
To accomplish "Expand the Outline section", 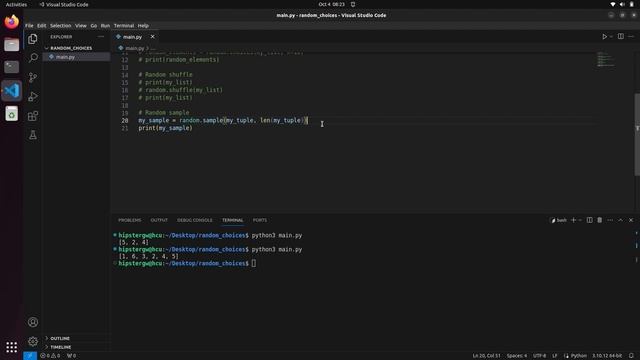I will [60, 338].
